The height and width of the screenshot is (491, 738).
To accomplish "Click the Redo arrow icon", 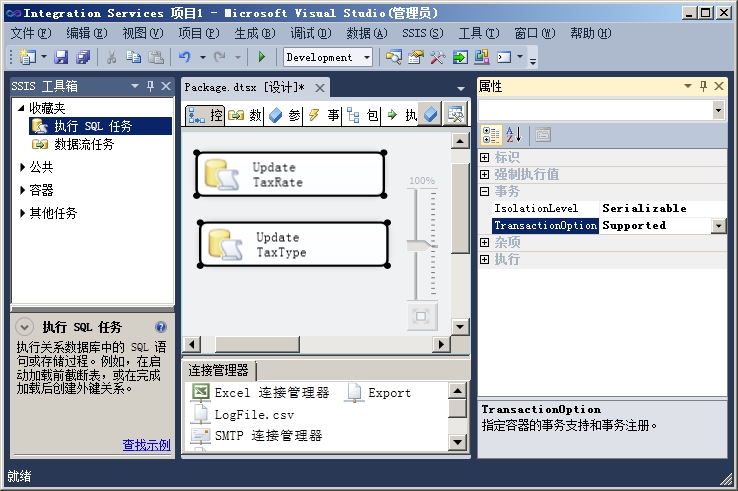I will 220,57.
